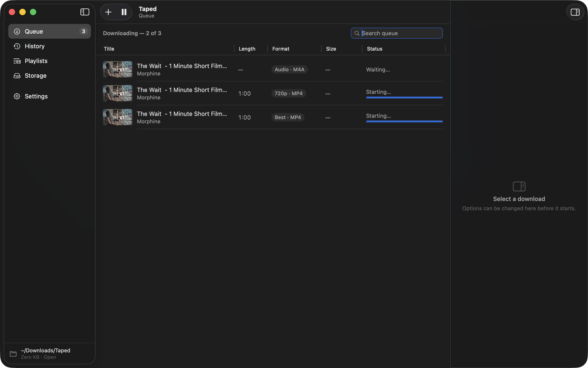Toggle the left sidebar visibility

[x=85, y=12]
